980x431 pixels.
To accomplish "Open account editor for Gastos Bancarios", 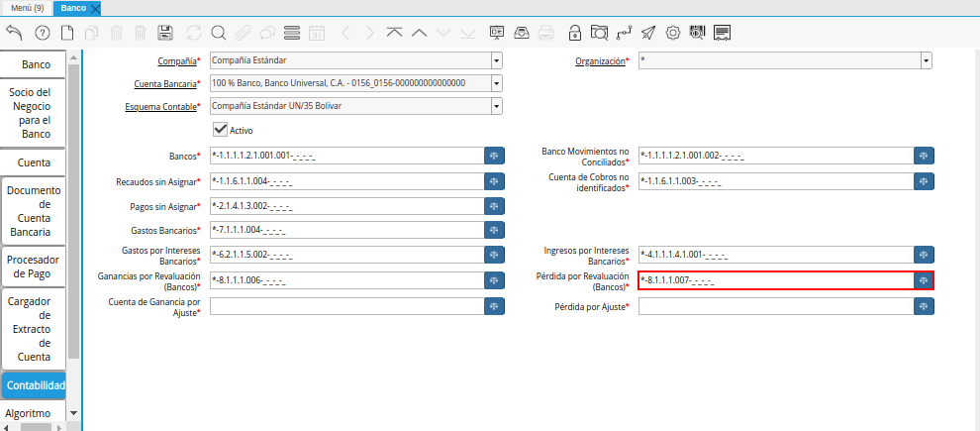I will [494, 230].
